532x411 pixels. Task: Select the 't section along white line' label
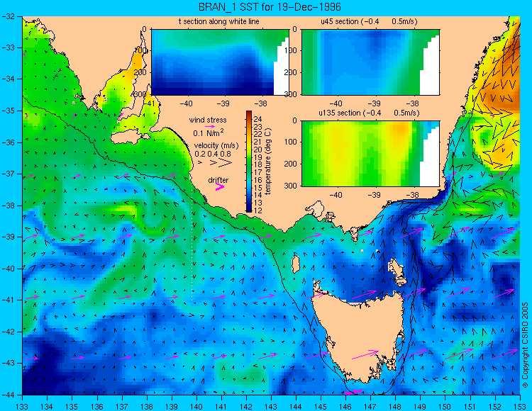[219, 21]
